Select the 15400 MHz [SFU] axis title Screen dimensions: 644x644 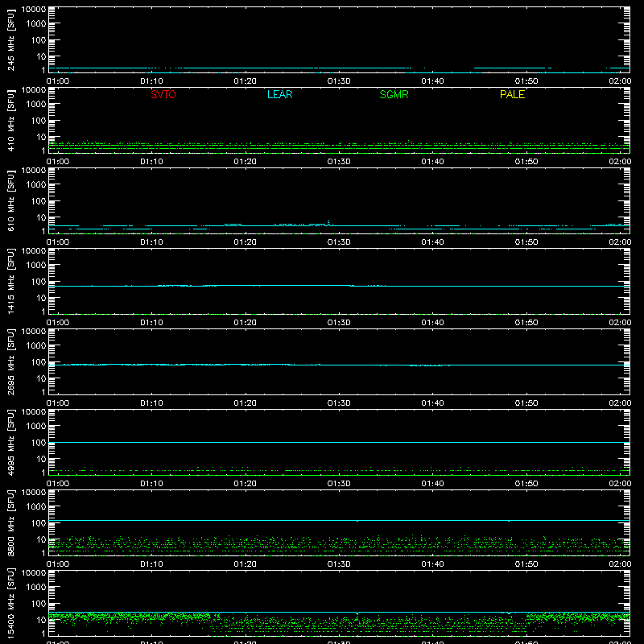[10, 603]
